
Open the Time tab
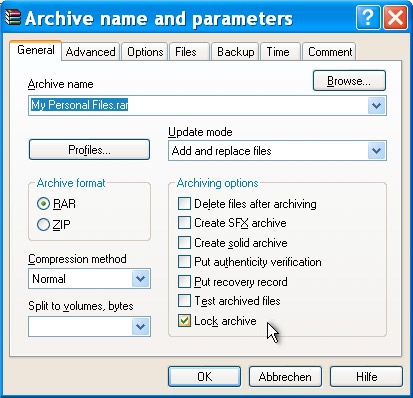[x=280, y=52]
